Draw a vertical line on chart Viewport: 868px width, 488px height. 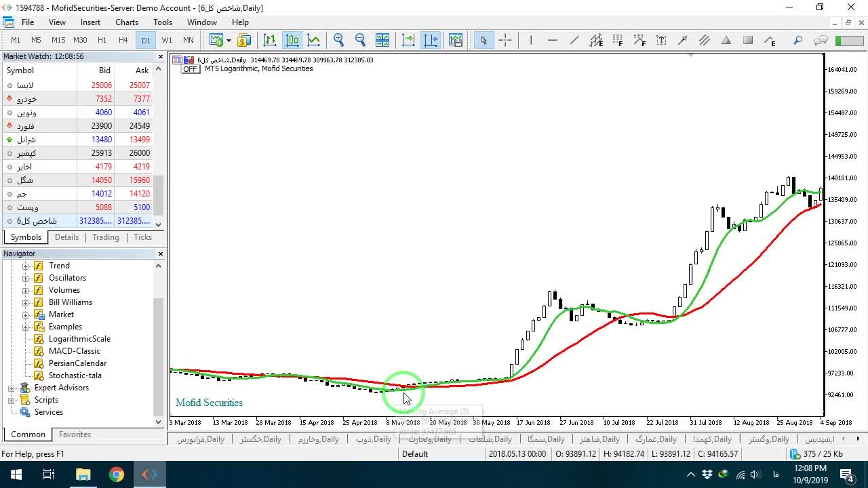[530, 40]
